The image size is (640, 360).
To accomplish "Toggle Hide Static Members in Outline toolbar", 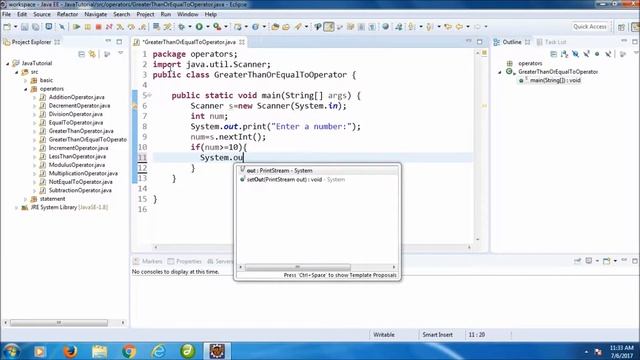I will (587, 54).
